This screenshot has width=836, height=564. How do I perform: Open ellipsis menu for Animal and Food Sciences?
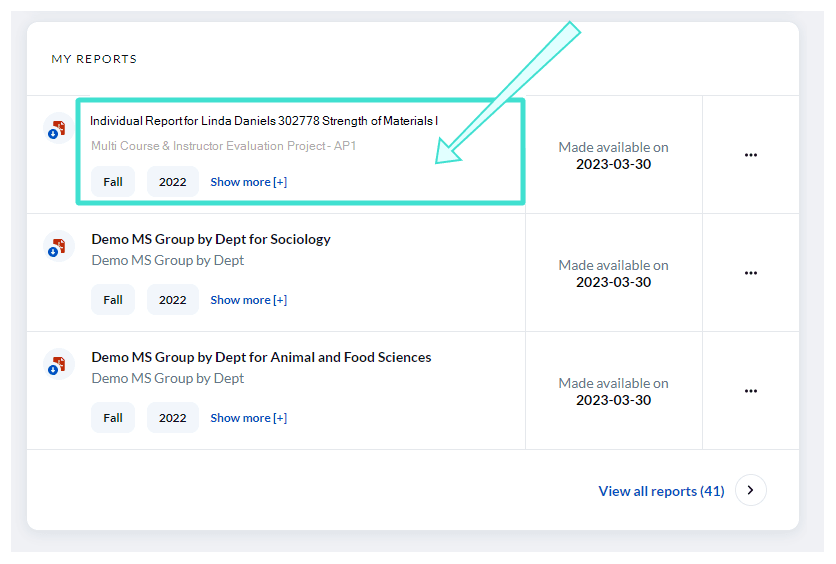click(751, 391)
